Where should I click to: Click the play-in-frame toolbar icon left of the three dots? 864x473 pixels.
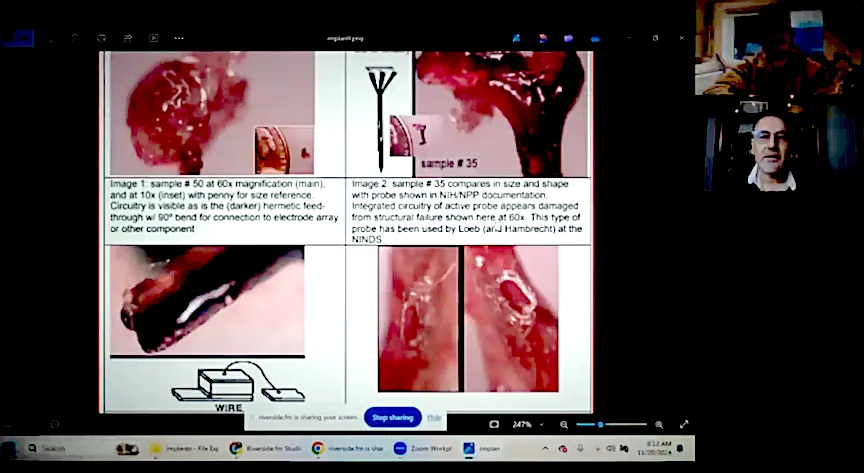click(154, 38)
